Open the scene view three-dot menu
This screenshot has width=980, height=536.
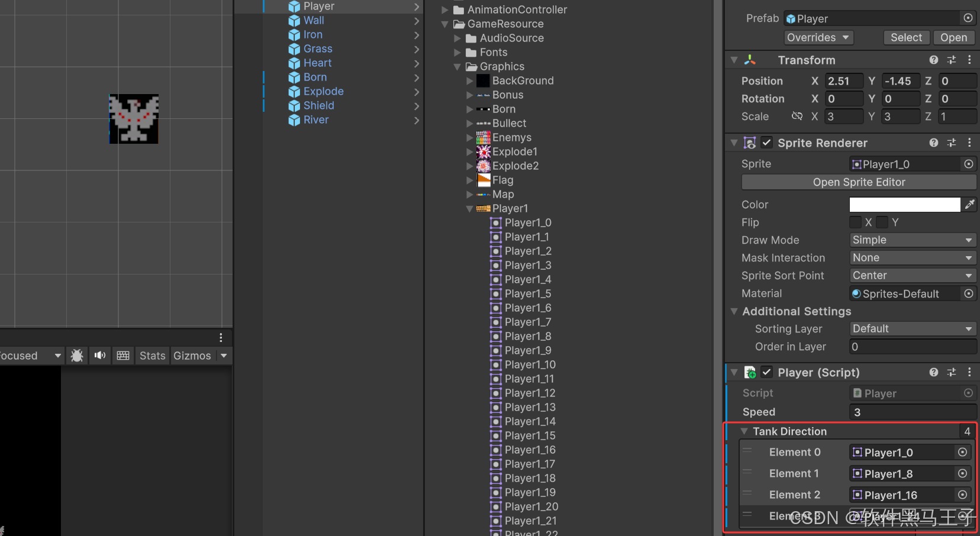click(x=221, y=337)
